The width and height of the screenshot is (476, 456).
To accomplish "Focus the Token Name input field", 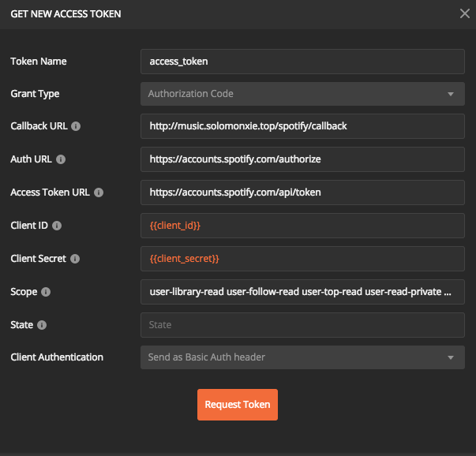I will (302, 62).
